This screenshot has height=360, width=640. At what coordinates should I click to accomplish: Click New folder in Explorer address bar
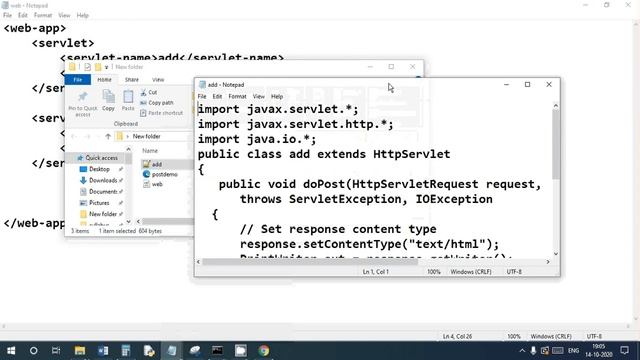pyautogui.click(x=146, y=136)
